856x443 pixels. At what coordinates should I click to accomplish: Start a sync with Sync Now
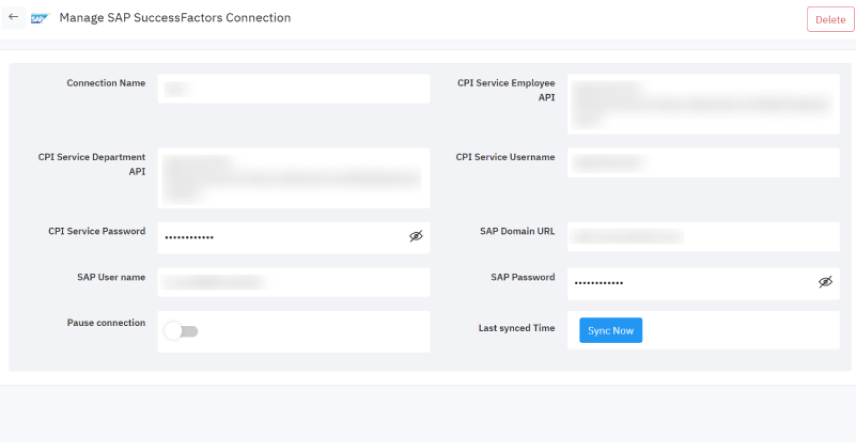(611, 330)
